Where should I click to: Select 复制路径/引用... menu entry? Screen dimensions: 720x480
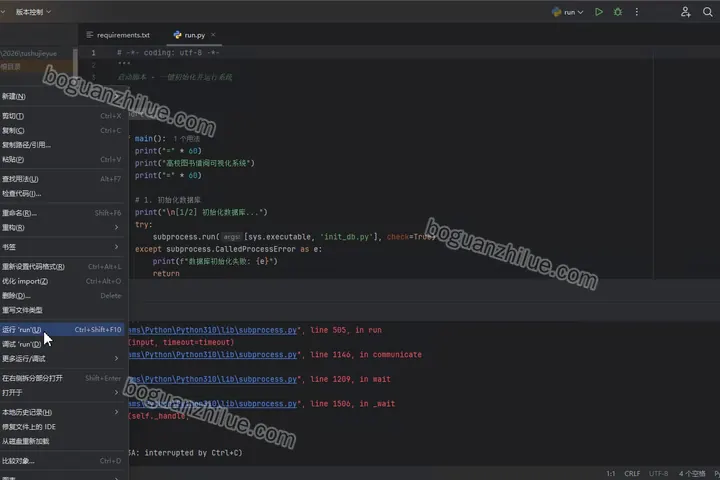62,145
